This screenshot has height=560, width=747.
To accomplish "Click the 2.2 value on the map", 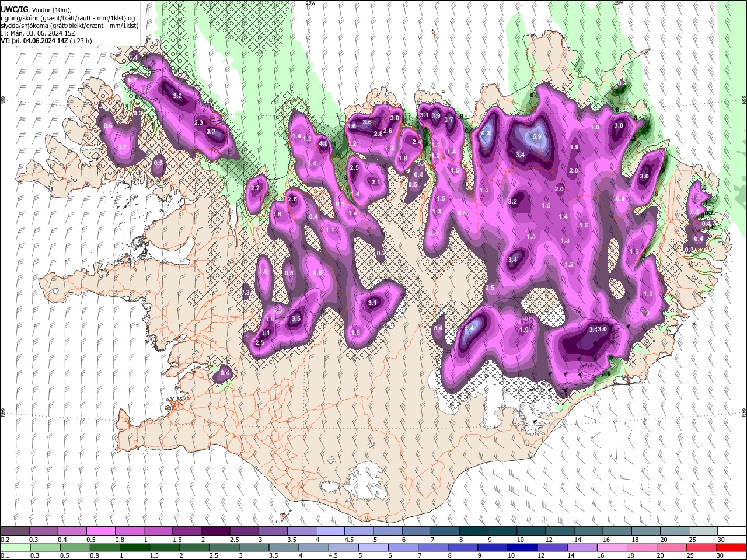I will coord(255,188).
